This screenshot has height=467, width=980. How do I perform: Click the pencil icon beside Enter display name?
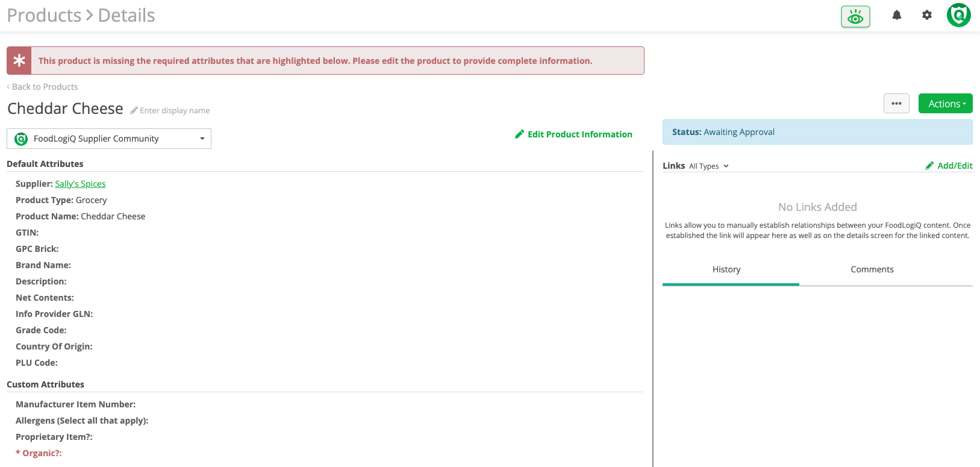pyautogui.click(x=134, y=110)
